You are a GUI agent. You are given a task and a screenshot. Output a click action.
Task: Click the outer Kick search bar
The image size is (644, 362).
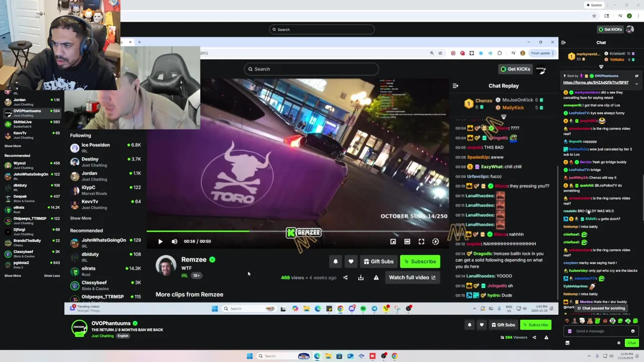tap(322, 29)
